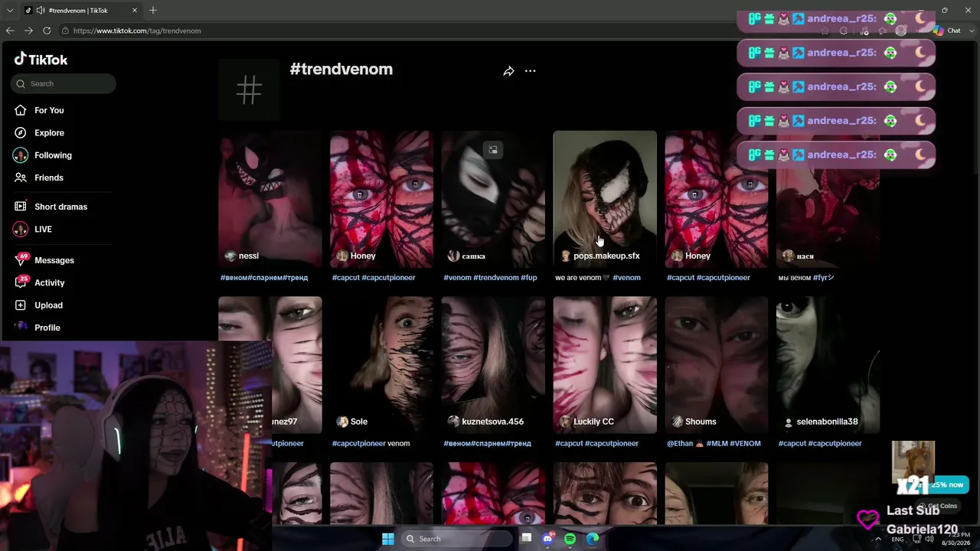The width and height of the screenshot is (980, 551).
Task: Open a new browser tab
Action: (x=153, y=10)
